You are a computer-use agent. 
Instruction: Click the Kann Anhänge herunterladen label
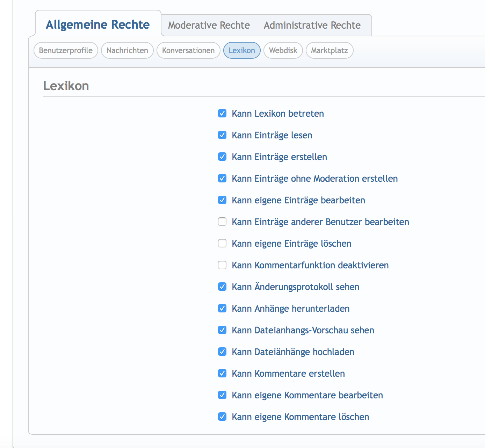click(x=290, y=309)
